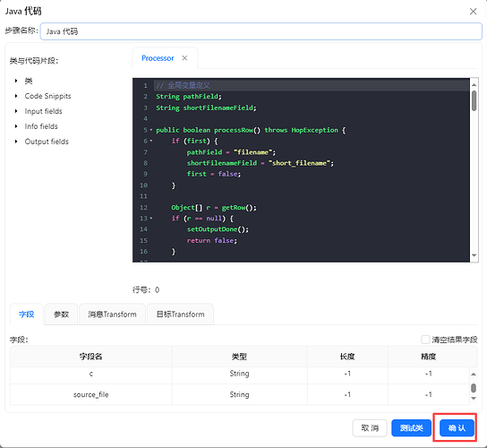Click the String type cell in row c

coord(239,374)
